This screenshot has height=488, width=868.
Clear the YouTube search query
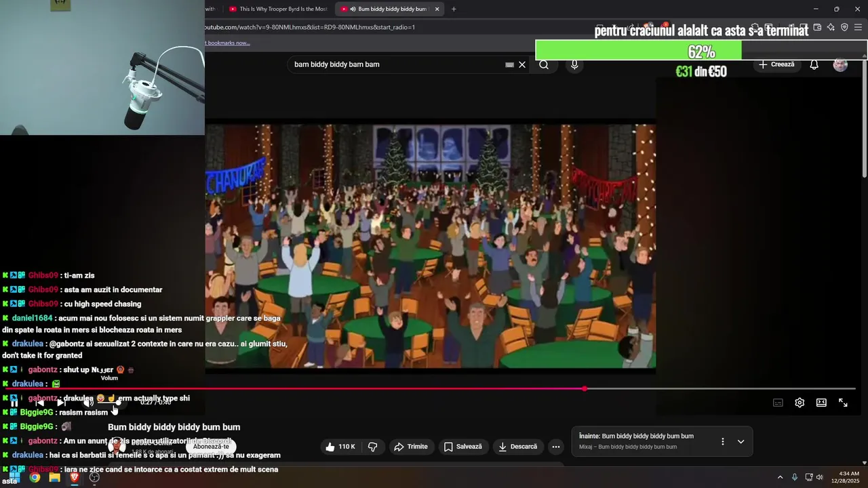(522, 64)
